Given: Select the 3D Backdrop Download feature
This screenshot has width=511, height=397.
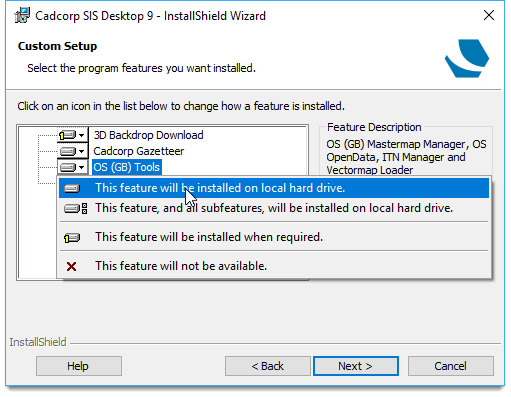Looking at the screenshot, I should coord(148,135).
